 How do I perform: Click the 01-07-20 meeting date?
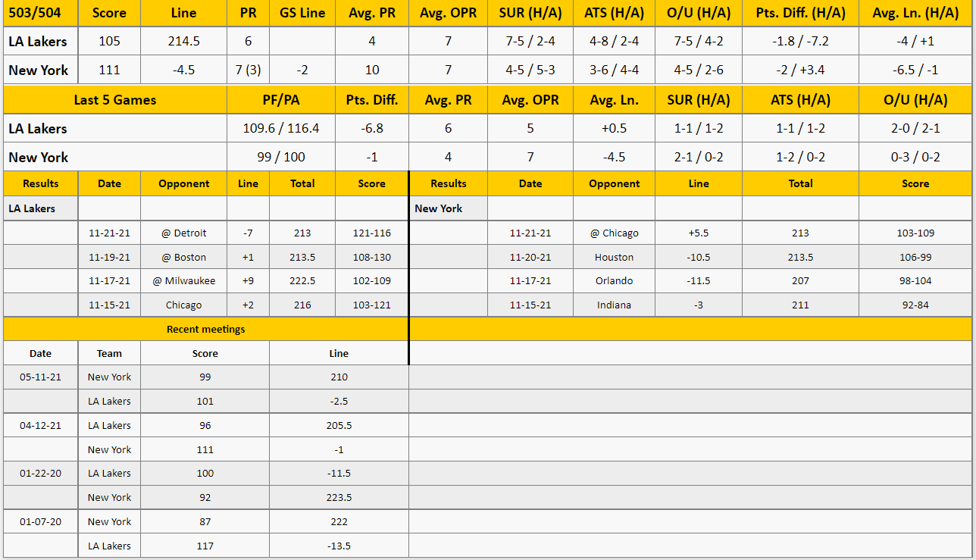40,521
